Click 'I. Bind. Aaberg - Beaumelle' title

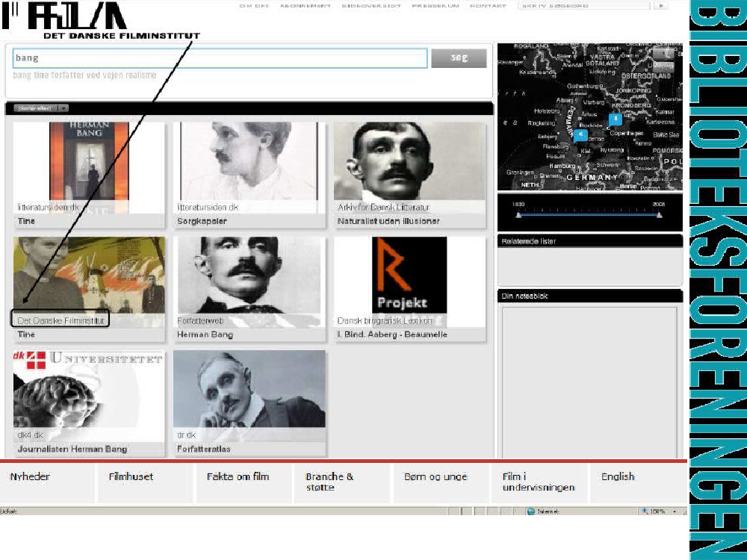point(392,335)
